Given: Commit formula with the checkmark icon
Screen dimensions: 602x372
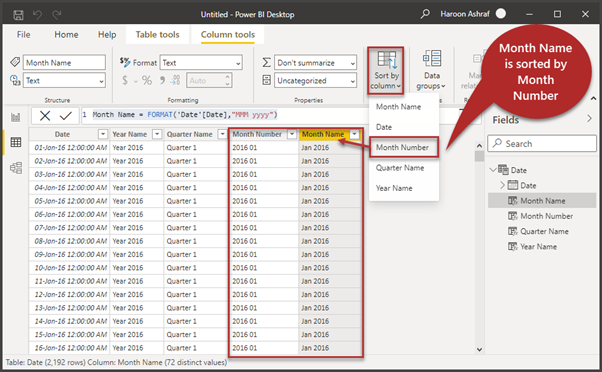Looking at the screenshot, I should coord(66,116).
